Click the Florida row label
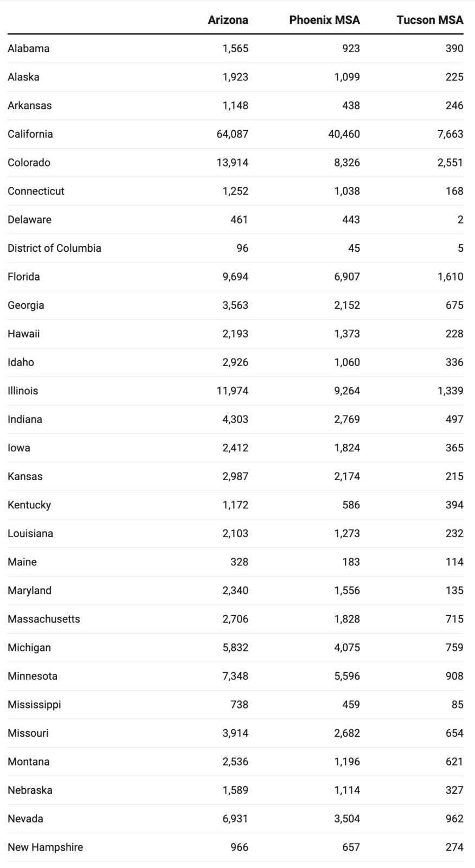Viewport: 475px width, 868px height. tap(24, 277)
